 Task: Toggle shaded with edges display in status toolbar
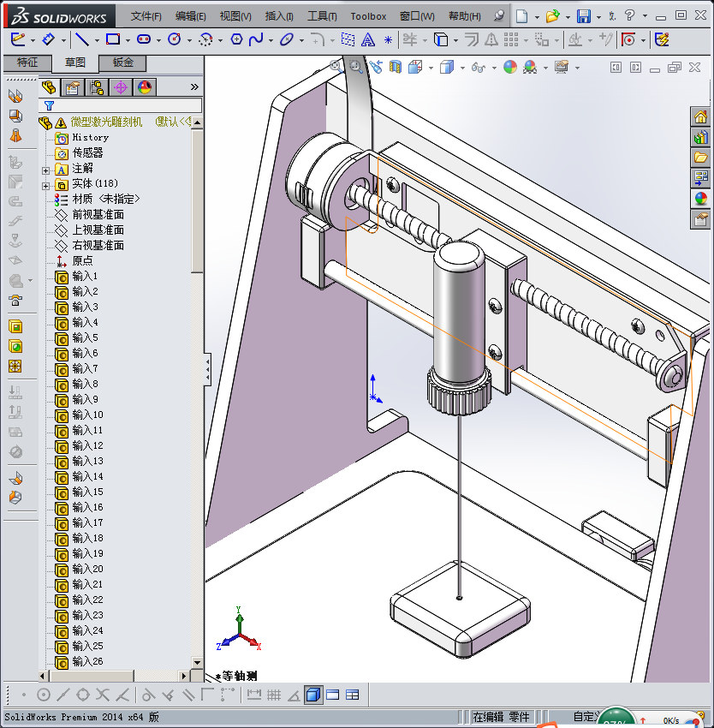pyautogui.click(x=313, y=695)
